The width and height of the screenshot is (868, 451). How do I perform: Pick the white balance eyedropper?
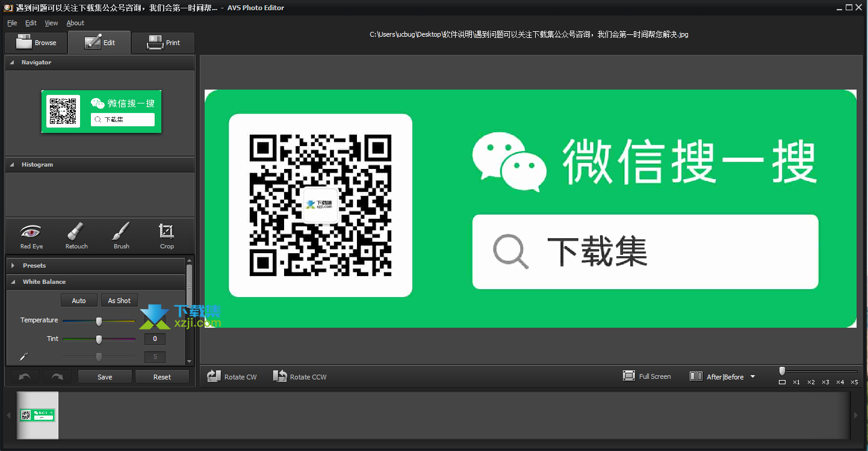coord(24,357)
